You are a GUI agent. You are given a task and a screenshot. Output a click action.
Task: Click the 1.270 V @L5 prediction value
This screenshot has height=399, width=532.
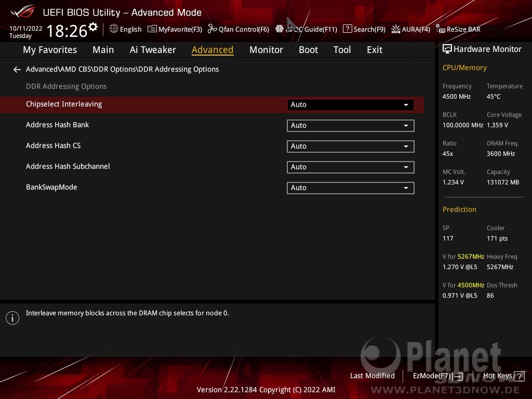pos(460,267)
